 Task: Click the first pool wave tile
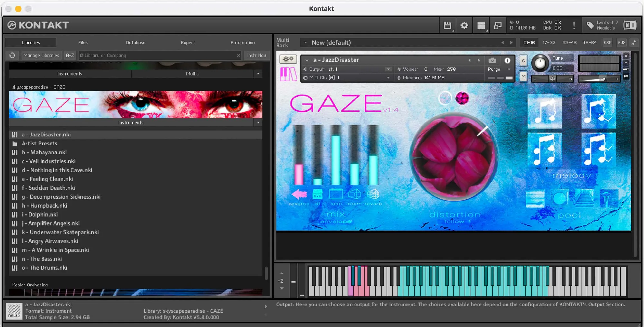click(535, 198)
